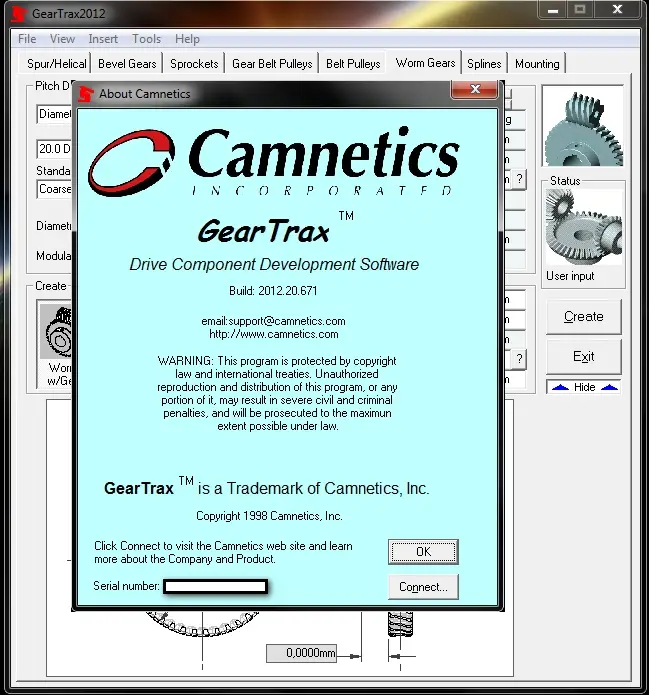Screen dimensions: 649x695
Task: Click the About Camnetics dialog title icon
Action: (85, 94)
